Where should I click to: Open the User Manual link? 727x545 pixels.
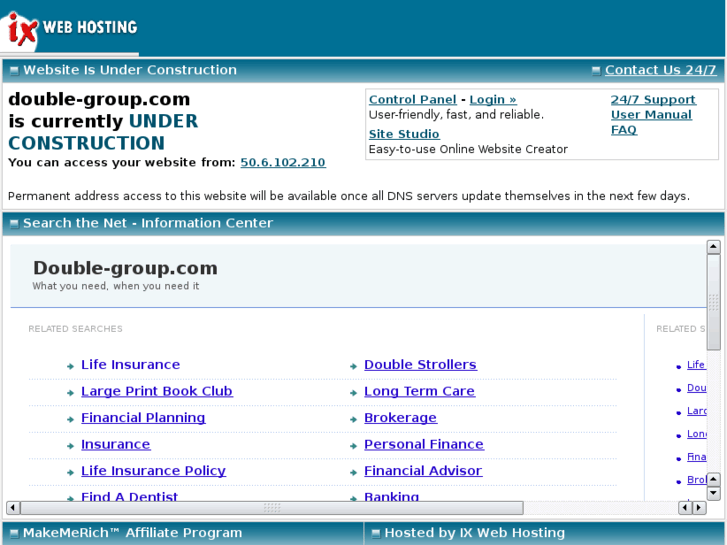click(651, 115)
